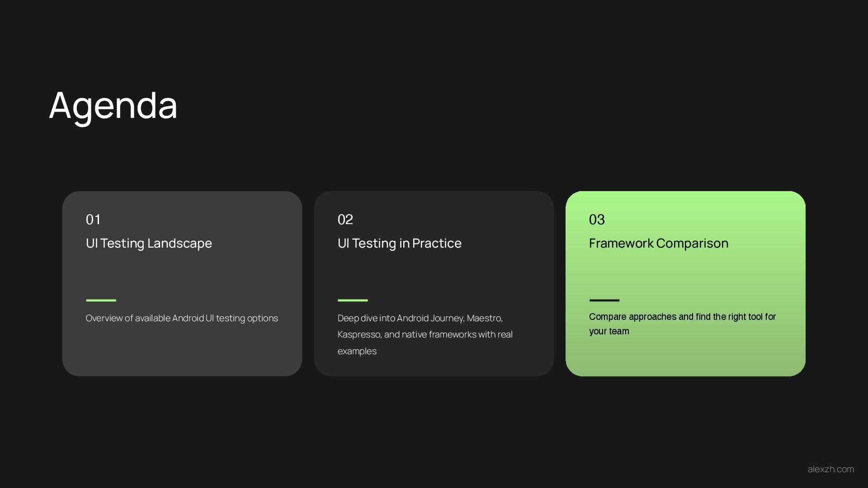Select the 03 number label
The image size is (868, 488).
597,220
